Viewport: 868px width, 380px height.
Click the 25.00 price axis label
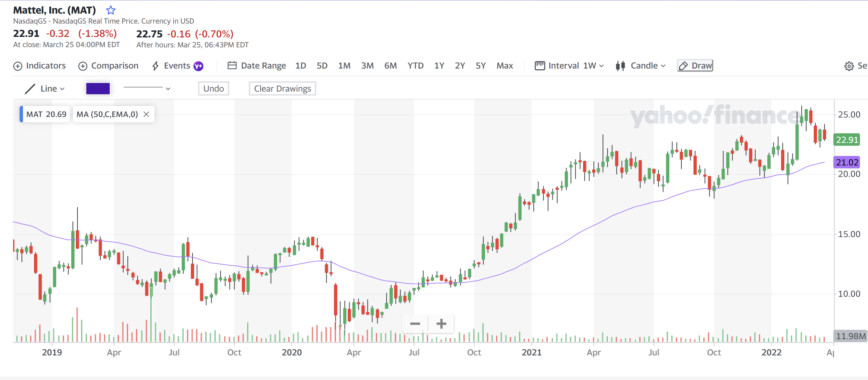(849, 115)
